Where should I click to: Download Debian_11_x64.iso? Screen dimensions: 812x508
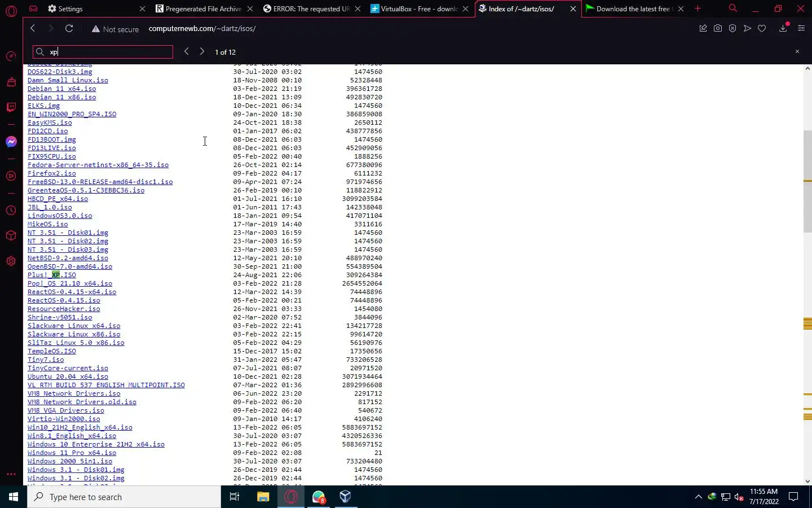[61, 89]
